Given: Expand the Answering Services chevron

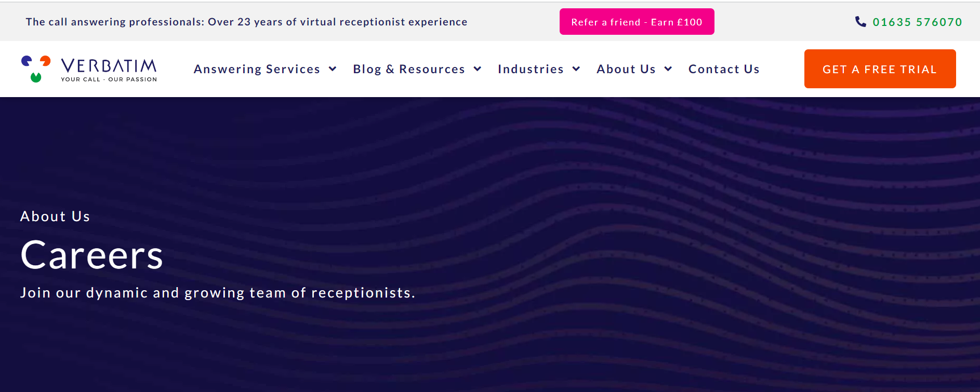Looking at the screenshot, I should click(333, 69).
